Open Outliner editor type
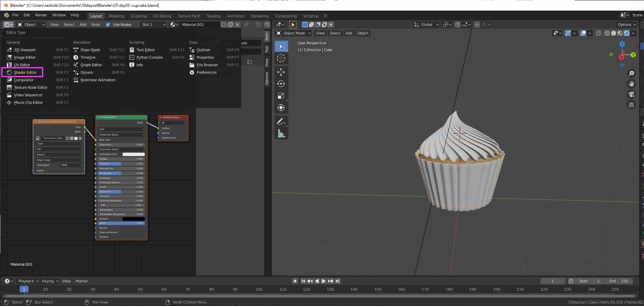 click(204, 50)
